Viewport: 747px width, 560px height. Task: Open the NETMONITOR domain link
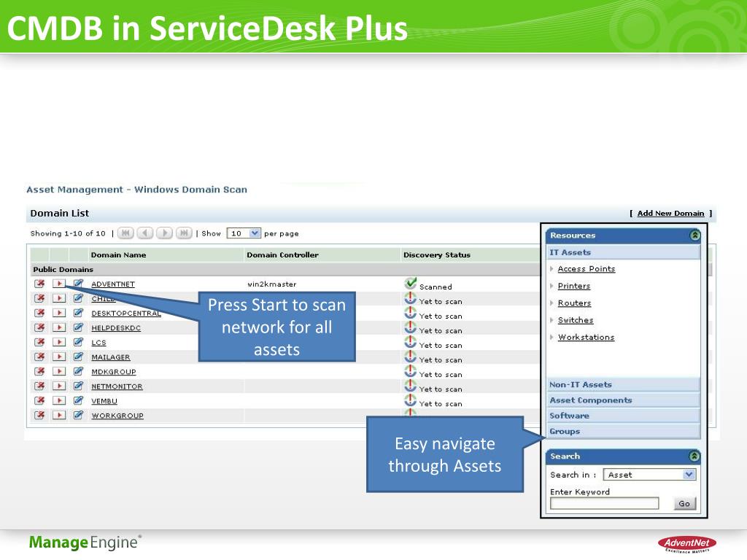pyautogui.click(x=117, y=386)
